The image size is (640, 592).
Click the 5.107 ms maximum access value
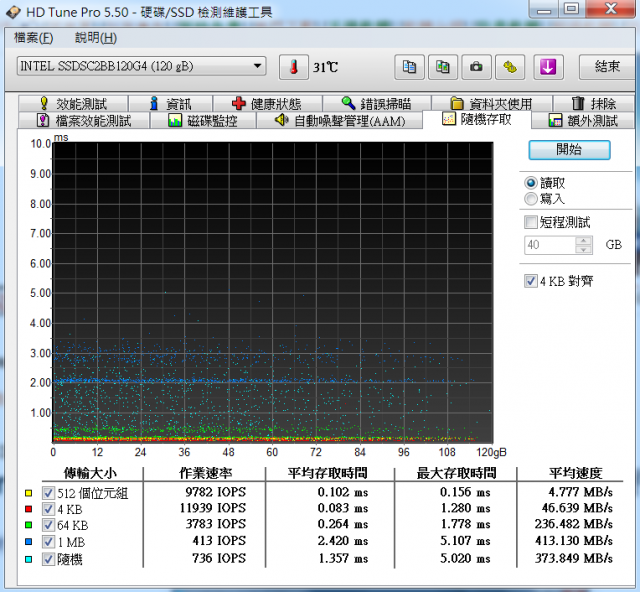pos(465,541)
